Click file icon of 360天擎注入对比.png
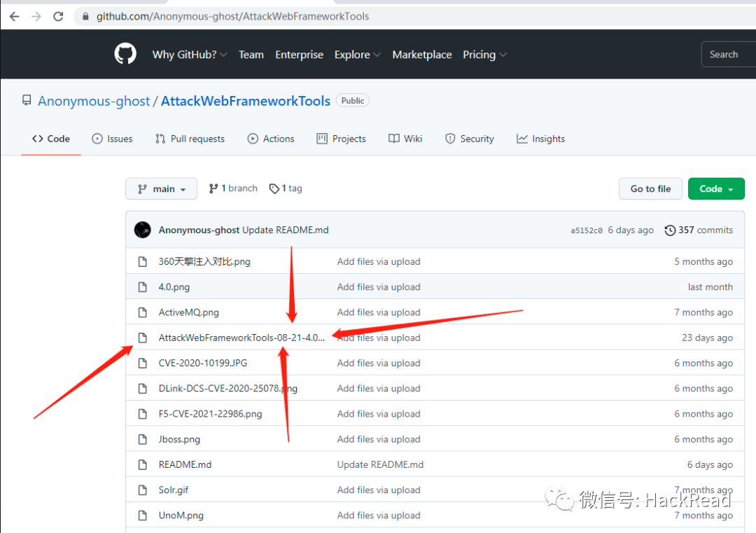This screenshot has height=533, width=756. point(142,261)
